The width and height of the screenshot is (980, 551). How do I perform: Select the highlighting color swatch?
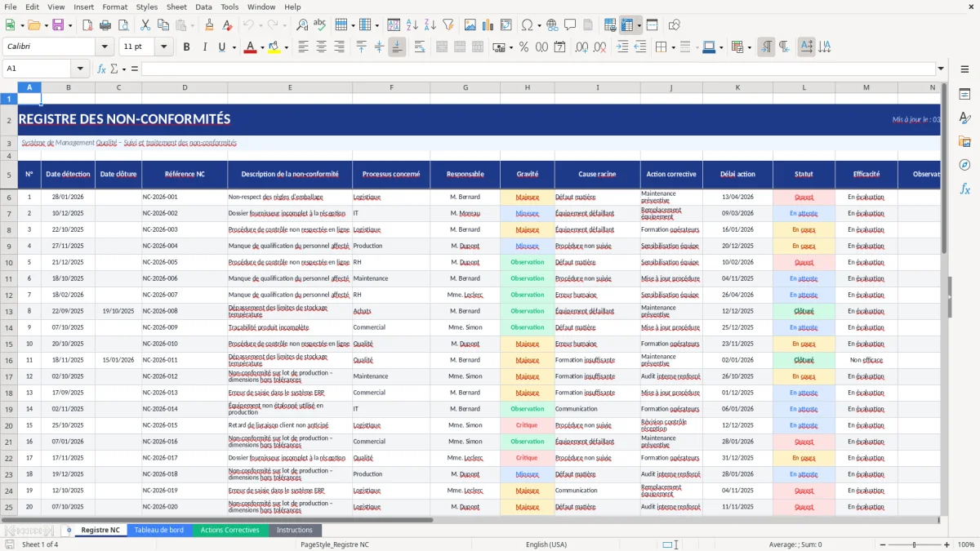[x=274, y=47]
